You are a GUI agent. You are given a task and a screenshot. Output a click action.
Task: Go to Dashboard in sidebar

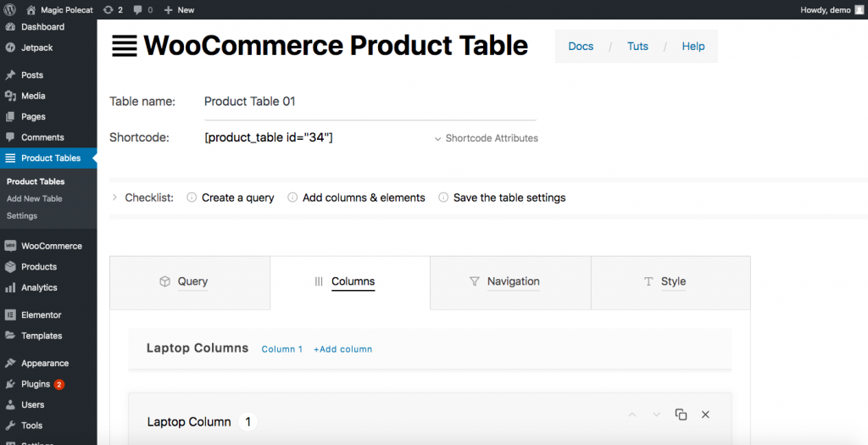[x=42, y=26]
